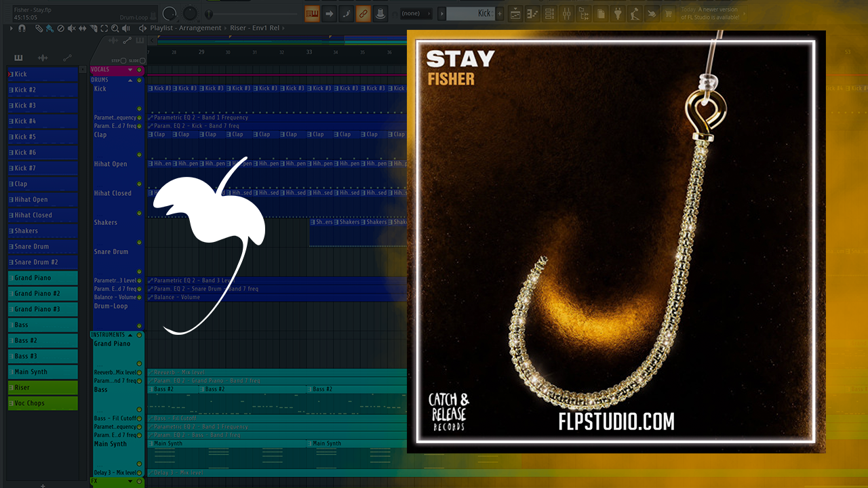Viewport: 868px width, 488px height.
Task: Expand the VOCALS track group
Action: pyautogui.click(x=130, y=70)
